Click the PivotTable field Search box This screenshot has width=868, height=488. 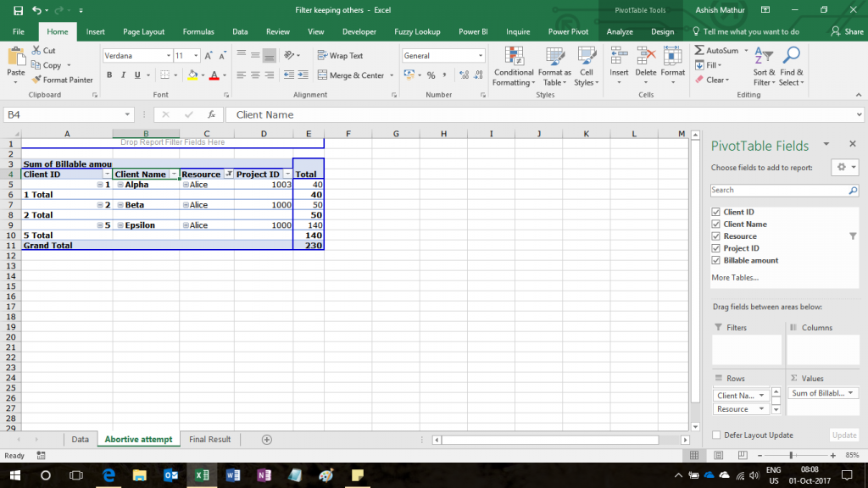784,190
